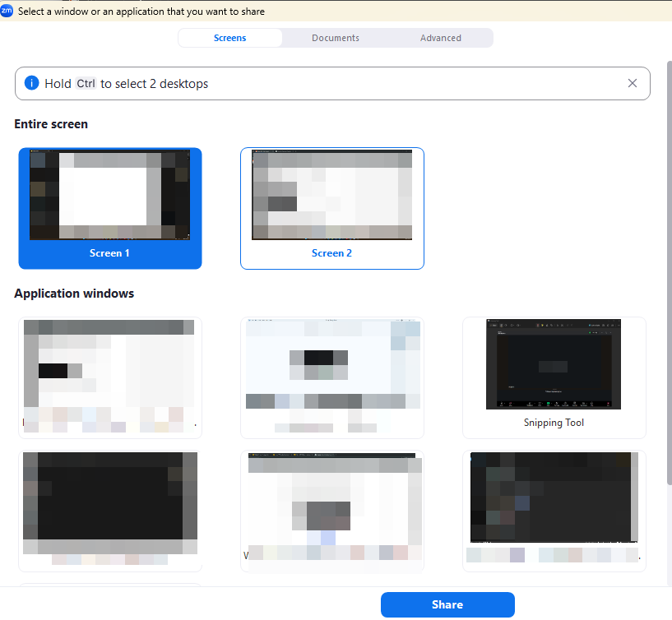Dismiss the Hold Ctrl hint banner
Image resolution: width=672 pixels, height=620 pixels.
pyautogui.click(x=632, y=83)
